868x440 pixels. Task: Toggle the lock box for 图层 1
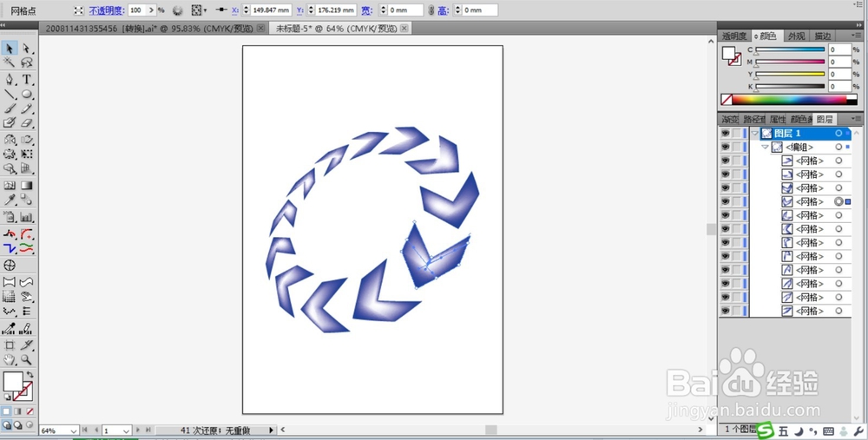pyautogui.click(x=736, y=134)
